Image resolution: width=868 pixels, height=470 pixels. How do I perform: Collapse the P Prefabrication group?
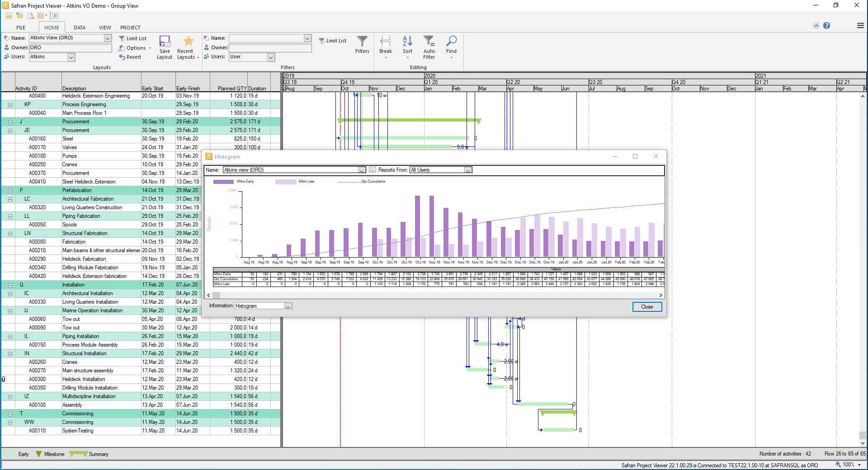point(10,191)
